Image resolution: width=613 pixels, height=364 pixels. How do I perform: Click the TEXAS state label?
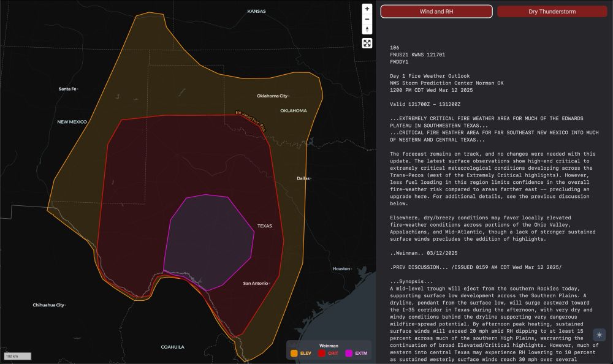pyautogui.click(x=265, y=226)
